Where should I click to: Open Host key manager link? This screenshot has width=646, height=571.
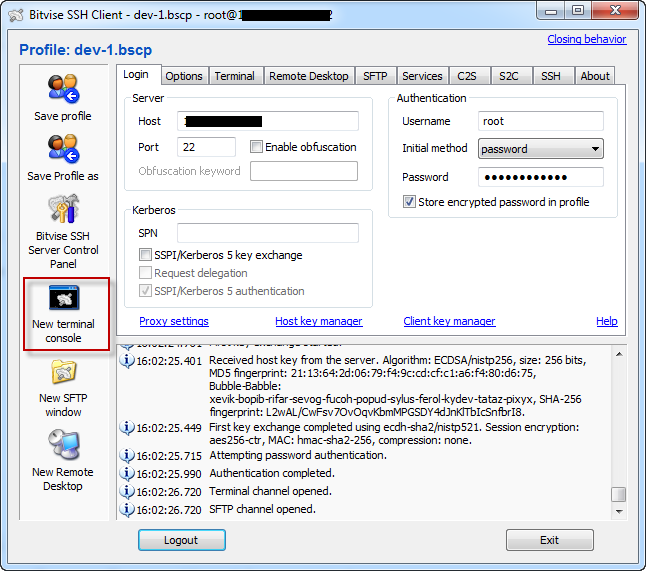(319, 321)
